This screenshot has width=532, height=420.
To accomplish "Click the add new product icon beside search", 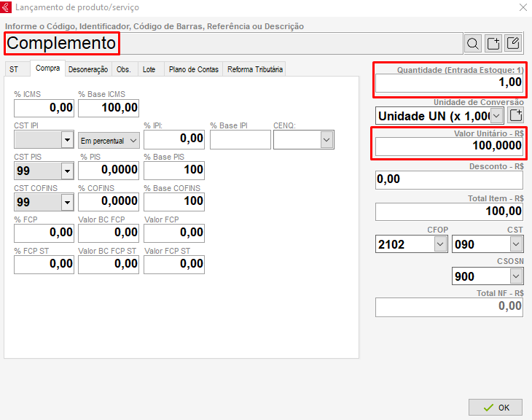I will tap(493, 44).
